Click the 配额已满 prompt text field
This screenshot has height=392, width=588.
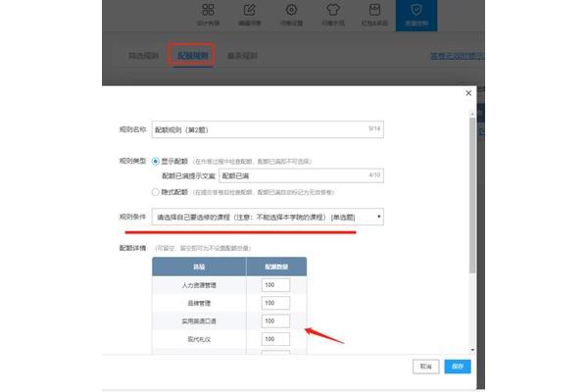pos(301,175)
